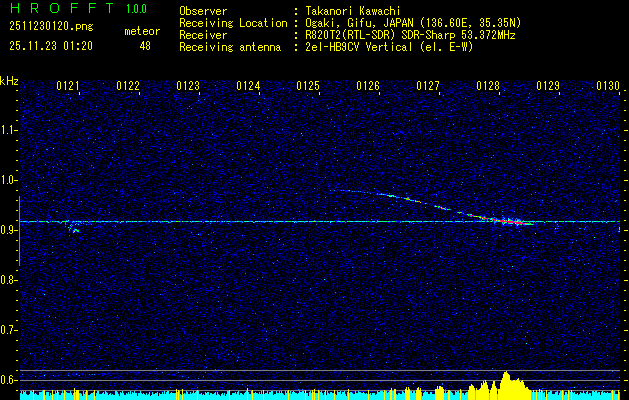
Task: Click the 1.0.0 version number
Action: [x=135, y=9]
